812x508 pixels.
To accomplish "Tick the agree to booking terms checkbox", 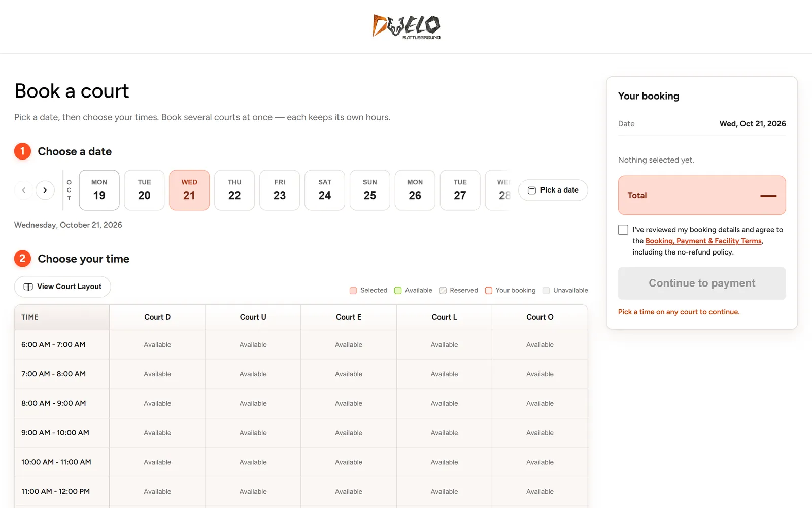I will coord(623,230).
